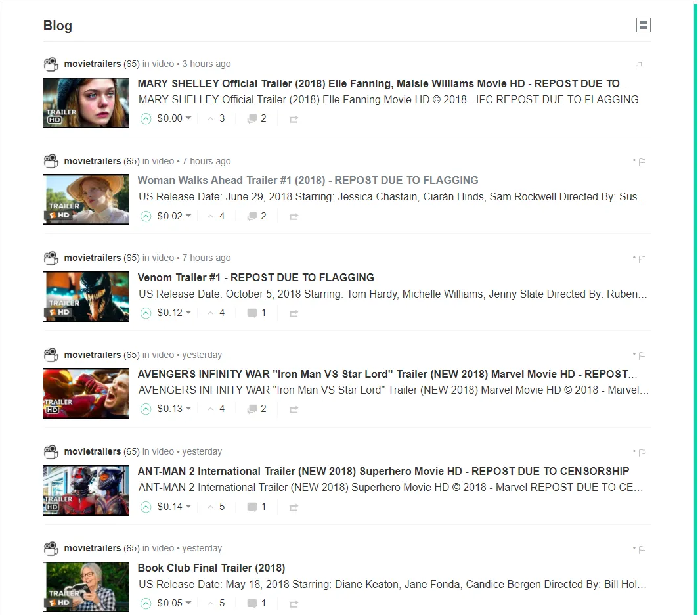700x615 pixels.
Task: Open Woman Walks Ahead Trailer #1 title link
Action: coord(307,181)
